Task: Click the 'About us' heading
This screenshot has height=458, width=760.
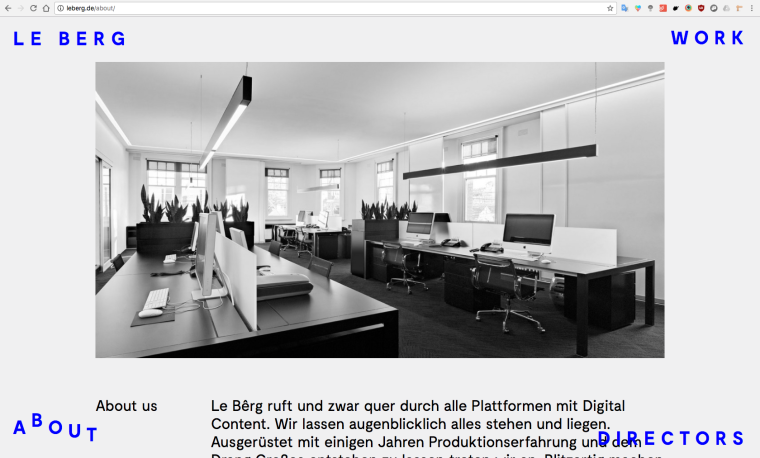Action: click(x=126, y=406)
